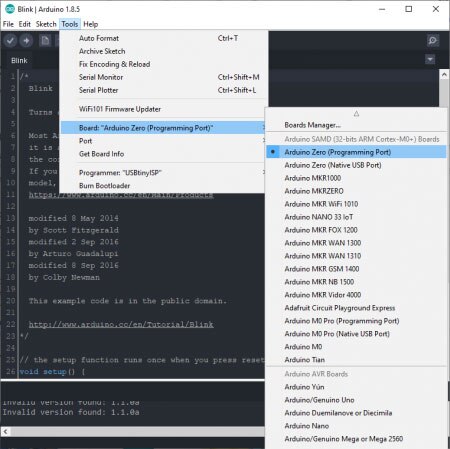Select Arduino Zero (Programming Port) radio item
Screen dimensions: 450x449
(x=356, y=152)
